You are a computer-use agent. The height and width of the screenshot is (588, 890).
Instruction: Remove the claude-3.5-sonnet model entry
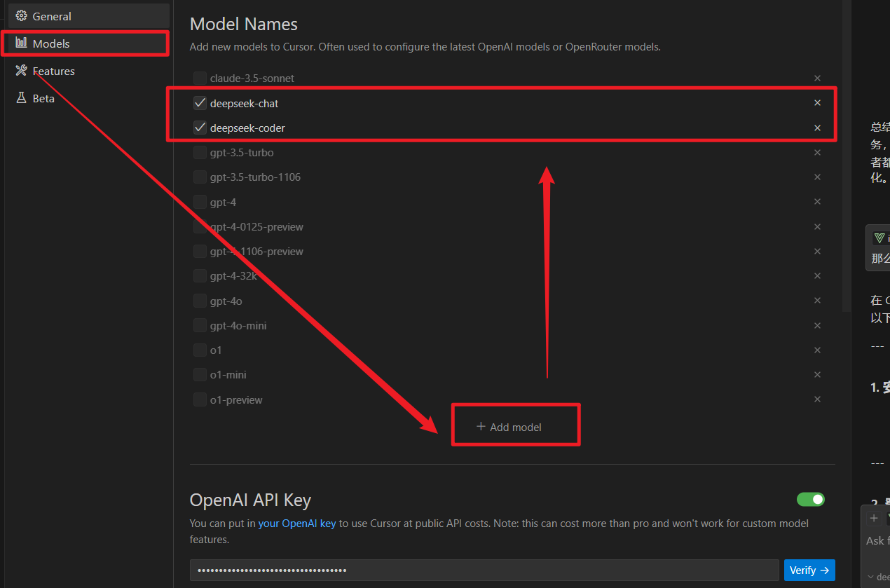coord(817,78)
